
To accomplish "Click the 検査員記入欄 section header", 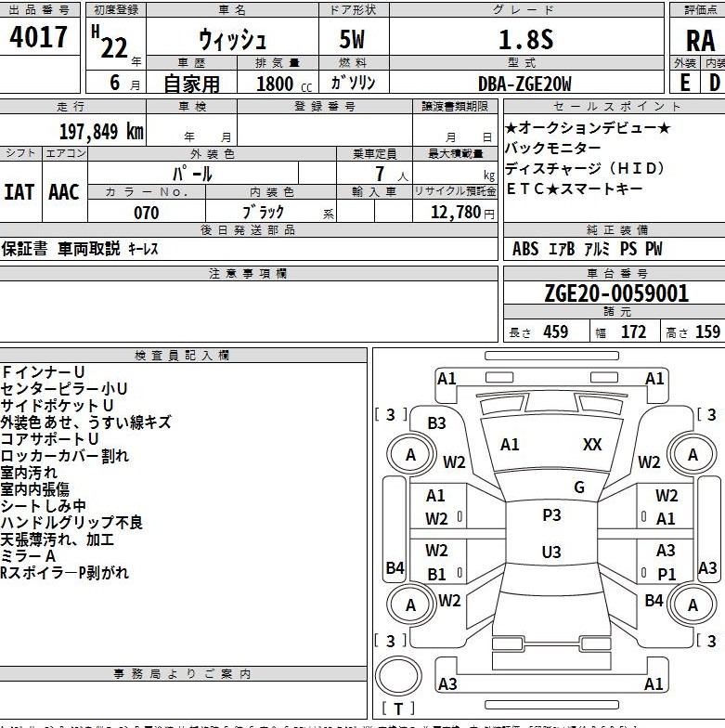I will 182,356.
